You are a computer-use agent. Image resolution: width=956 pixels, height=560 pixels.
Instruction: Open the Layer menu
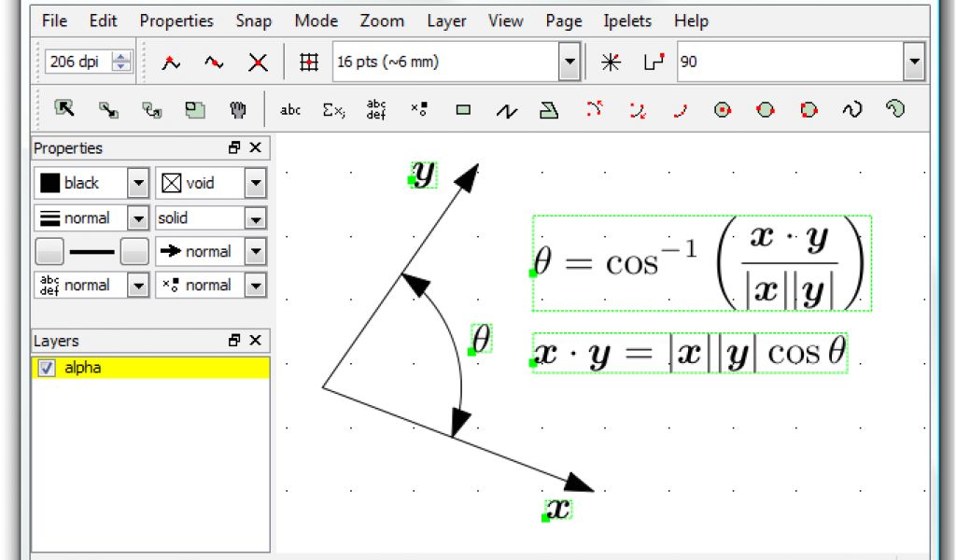tap(446, 21)
